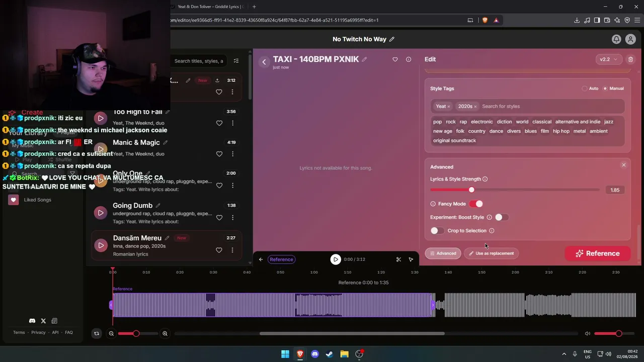
Task: Open more options for Manic & Magic
Action: [x=232, y=154]
